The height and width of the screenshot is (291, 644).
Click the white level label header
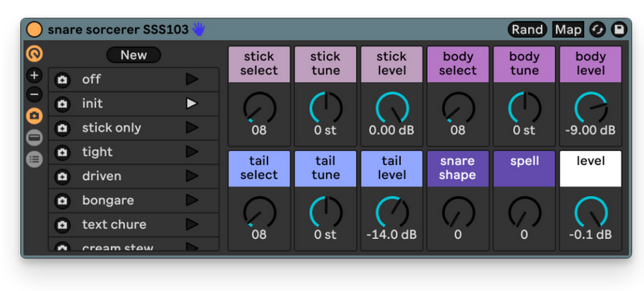590,168
